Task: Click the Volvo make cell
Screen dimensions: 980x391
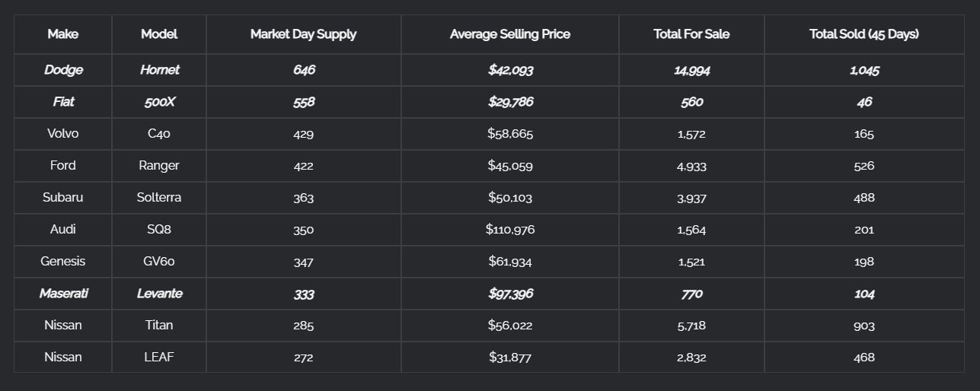Action: click(x=62, y=134)
